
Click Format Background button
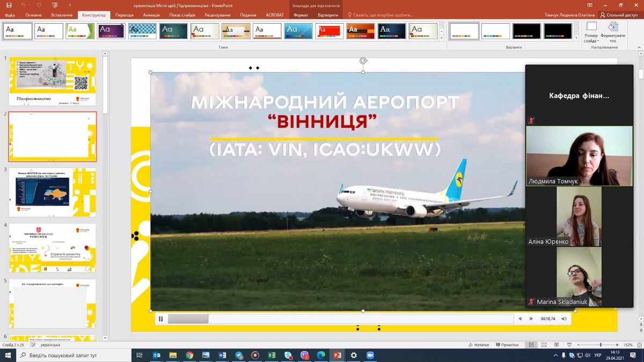click(x=613, y=32)
